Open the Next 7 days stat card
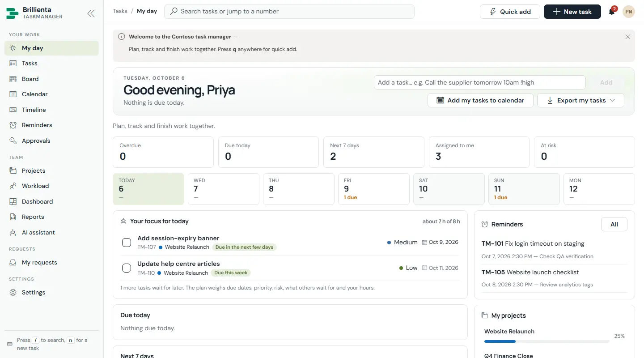Screen dimensions: 644x358 [373, 152]
